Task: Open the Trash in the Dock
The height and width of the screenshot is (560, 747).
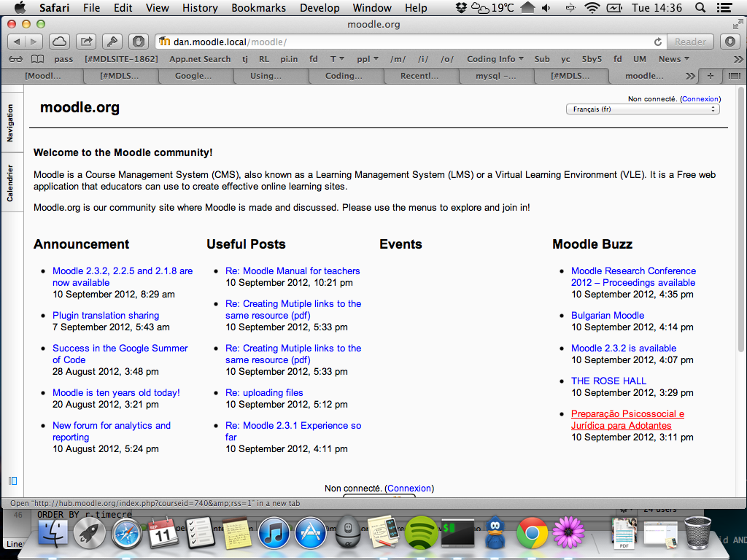Action: click(x=697, y=532)
